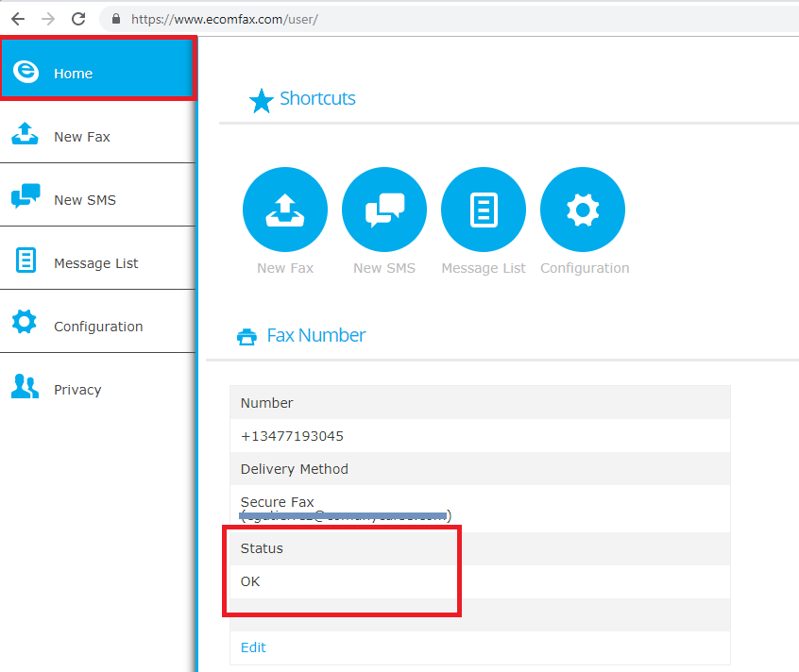Click the Message List caption under shortcuts
The height and width of the screenshot is (672, 799).
[x=484, y=268]
